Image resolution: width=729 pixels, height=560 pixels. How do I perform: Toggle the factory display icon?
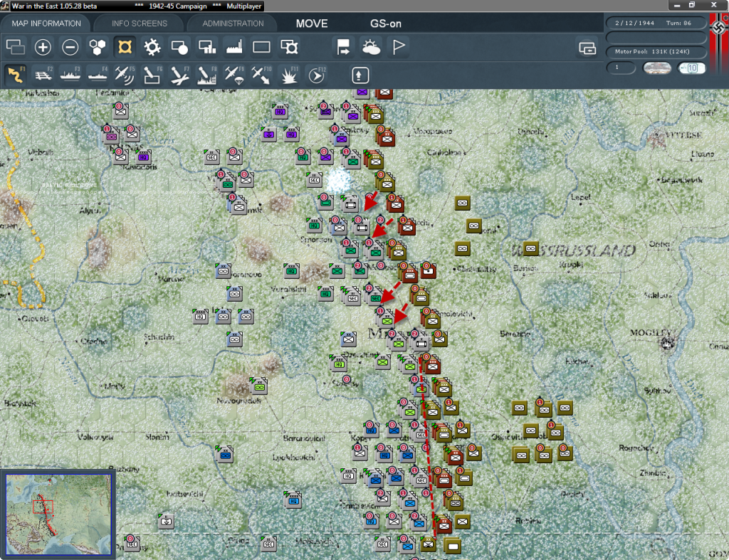[x=234, y=47]
